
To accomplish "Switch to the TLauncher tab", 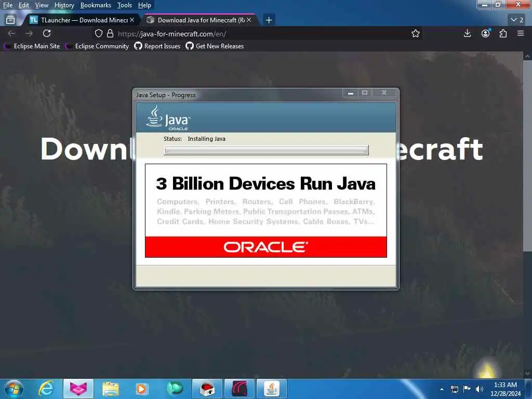I will [x=82, y=20].
